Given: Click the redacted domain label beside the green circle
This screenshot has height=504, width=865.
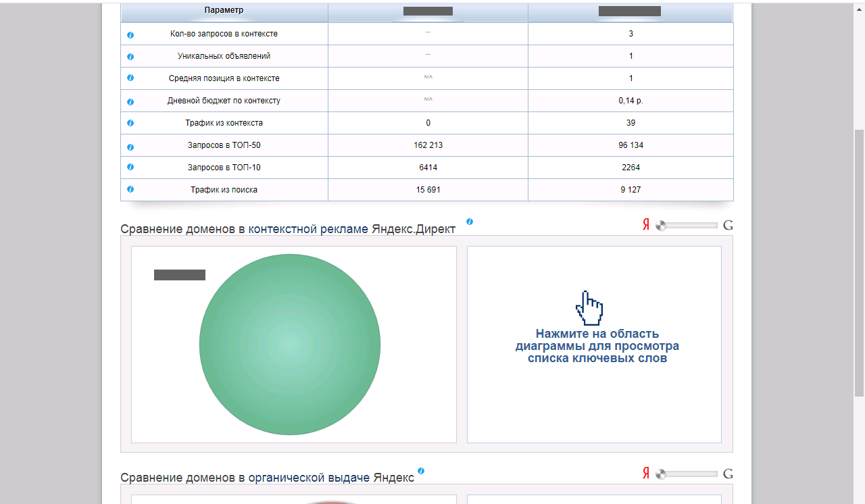Looking at the screenshot, I should click(x=180, y=275).
